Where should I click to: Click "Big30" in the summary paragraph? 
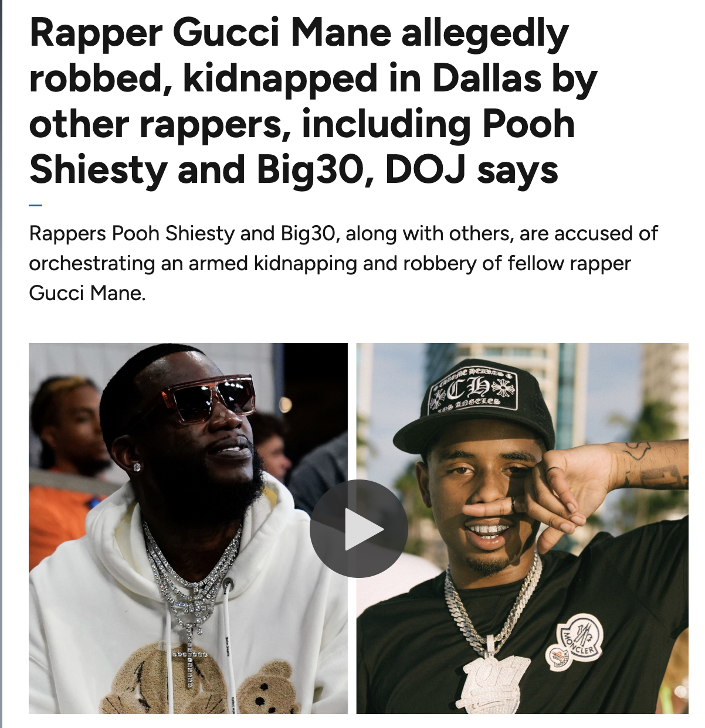pyautogui.click(x=308, y=233)
